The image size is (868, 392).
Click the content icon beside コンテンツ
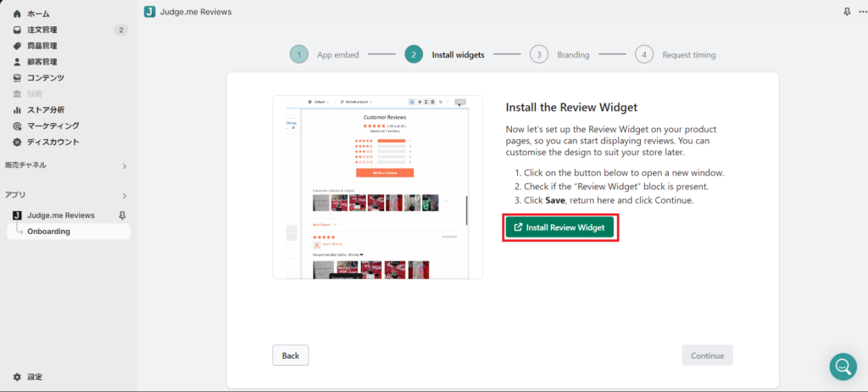coord(17,77)
